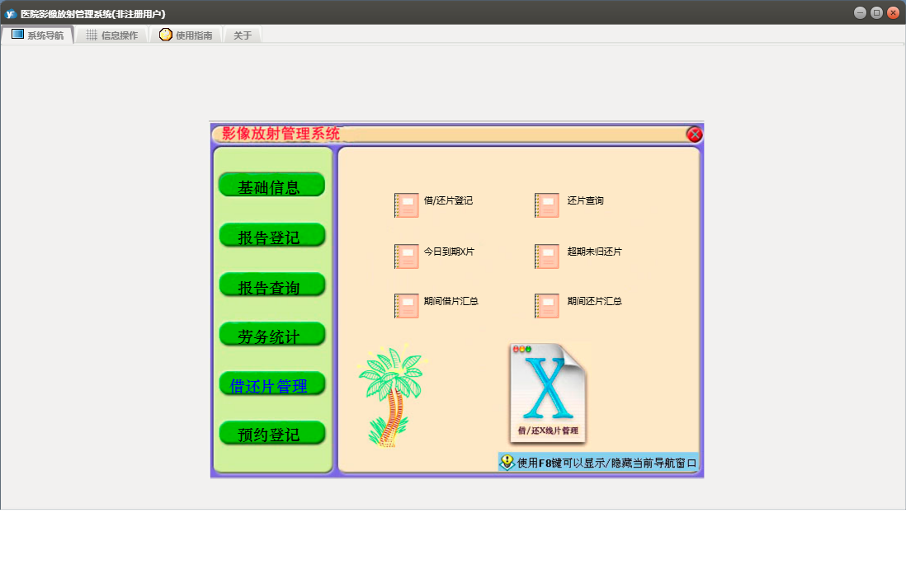Switch to the 关于 tab
This screenshot has width=906, height=588.
click(x=243, y=35)
